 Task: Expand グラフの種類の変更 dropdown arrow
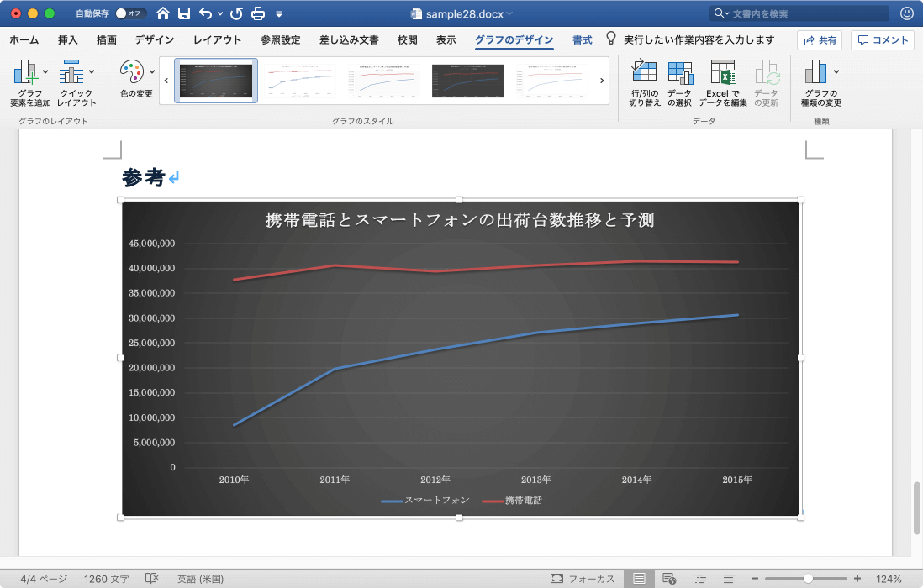[x=836, y=71]
